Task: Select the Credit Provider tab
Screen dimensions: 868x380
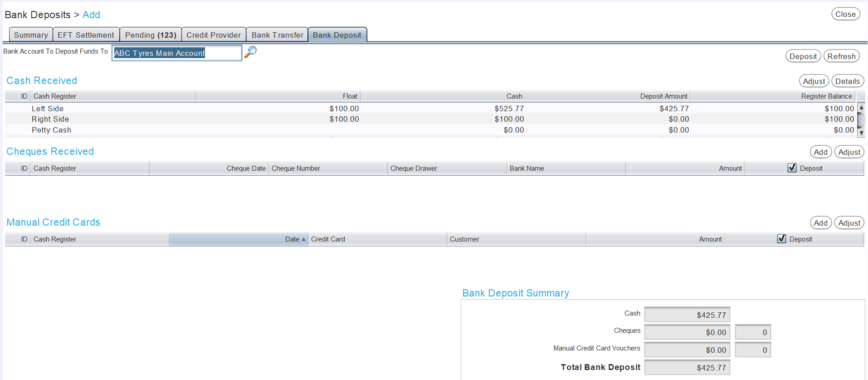Action: coord(214,35)
